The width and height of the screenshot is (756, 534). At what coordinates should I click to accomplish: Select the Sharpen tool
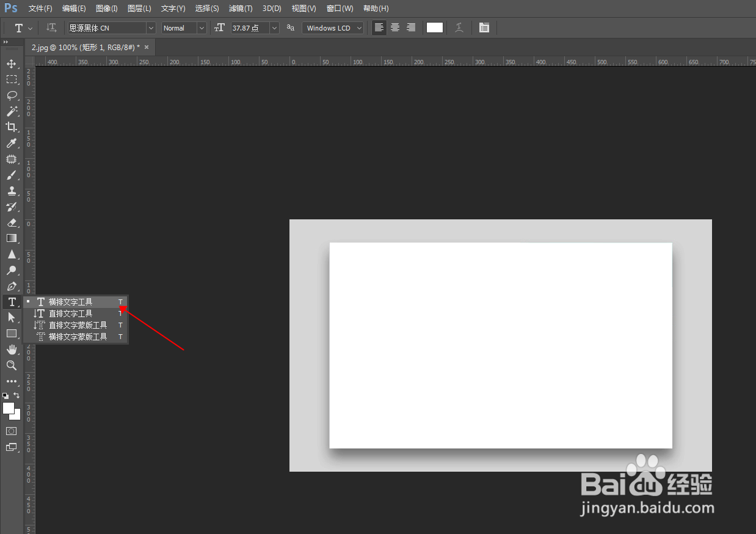(12, 254)
